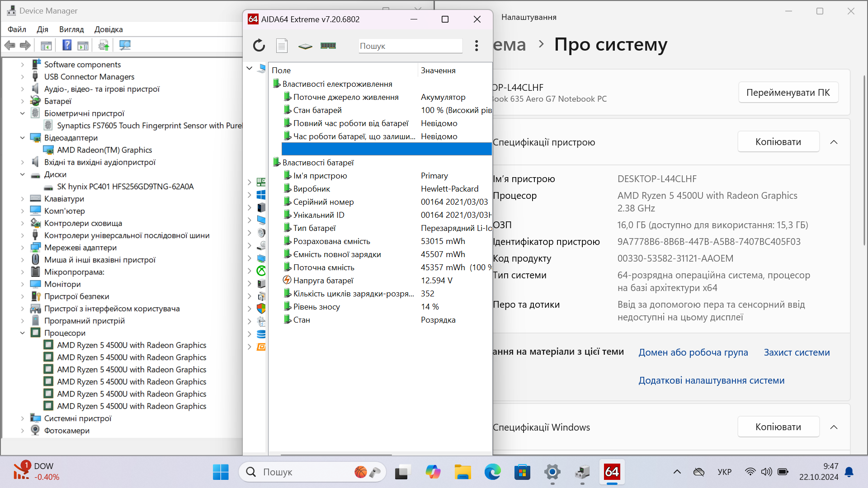Select the AMD Radeon(TM) Graphics device
This screenshot has width=868, height=488.
(x=104, y=150)
